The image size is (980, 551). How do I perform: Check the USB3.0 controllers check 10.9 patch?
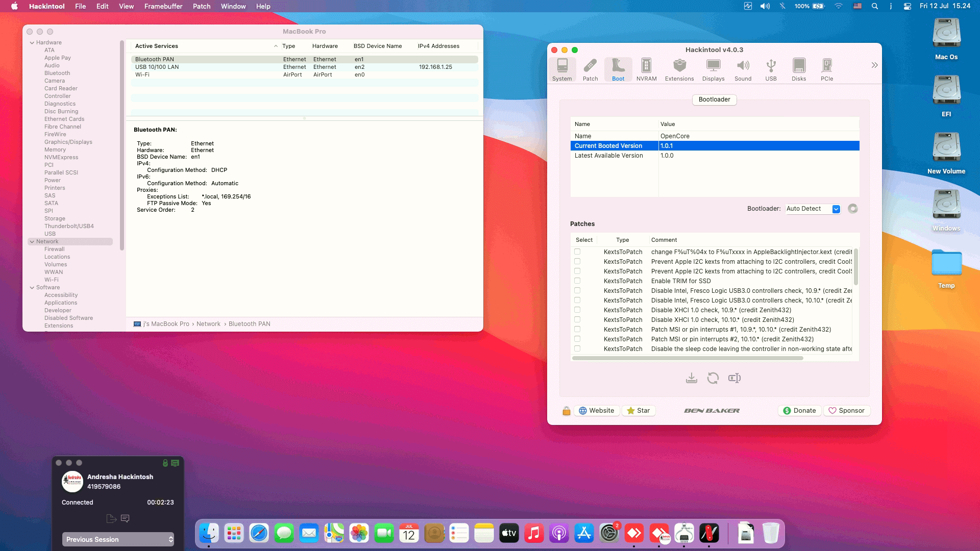coord(577,290)
